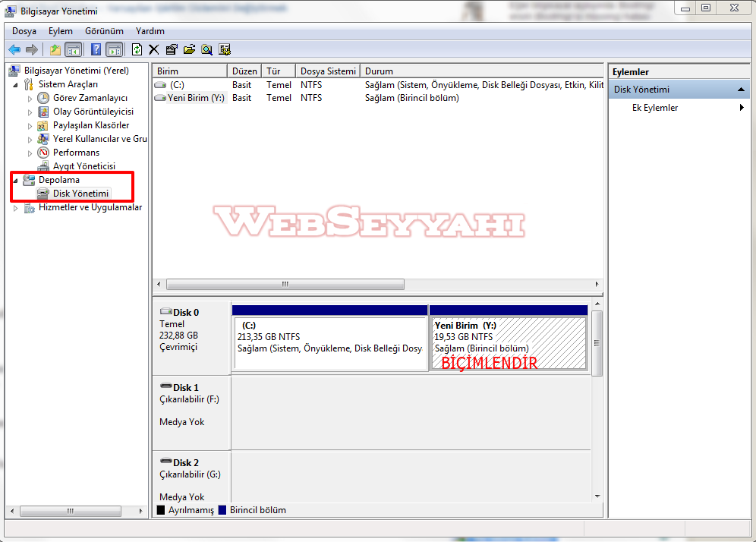Click the Delete X toolbar icon
The height and width of the screenshot is (542, 756).
click(154, 49)
